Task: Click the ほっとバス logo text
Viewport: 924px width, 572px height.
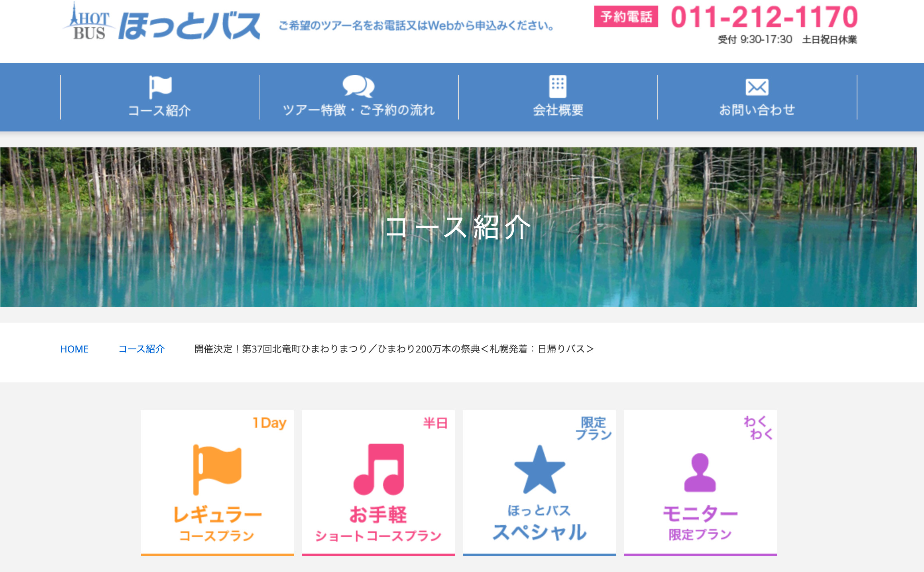Action: click(x=189, y=26)
